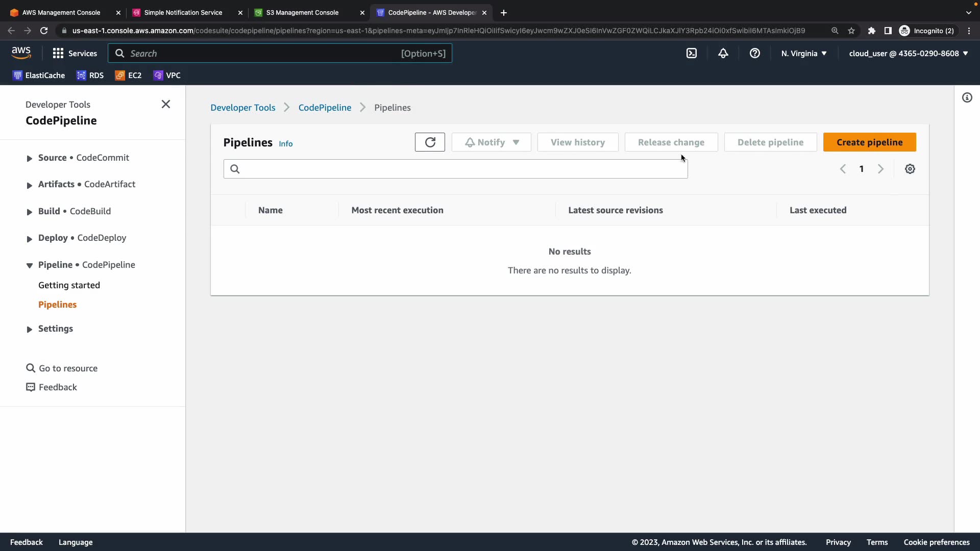Open the info panel icon at right edge

coord(967,97)
